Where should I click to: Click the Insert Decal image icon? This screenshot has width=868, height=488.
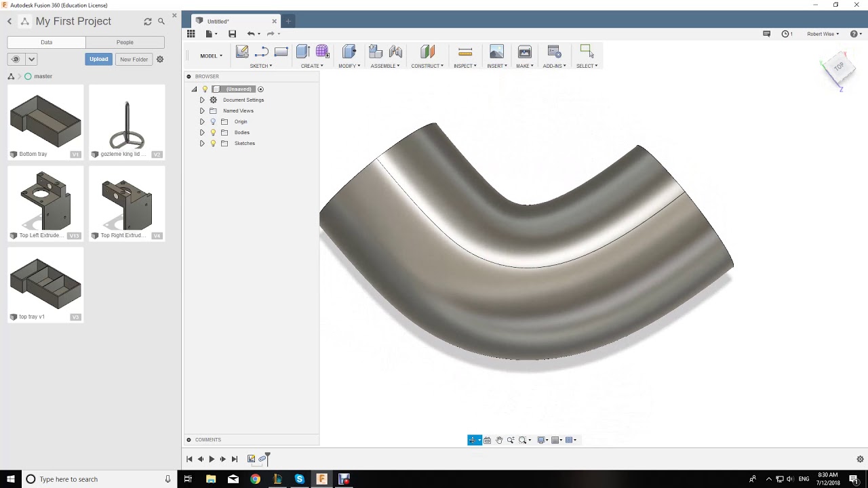point(496,52)
